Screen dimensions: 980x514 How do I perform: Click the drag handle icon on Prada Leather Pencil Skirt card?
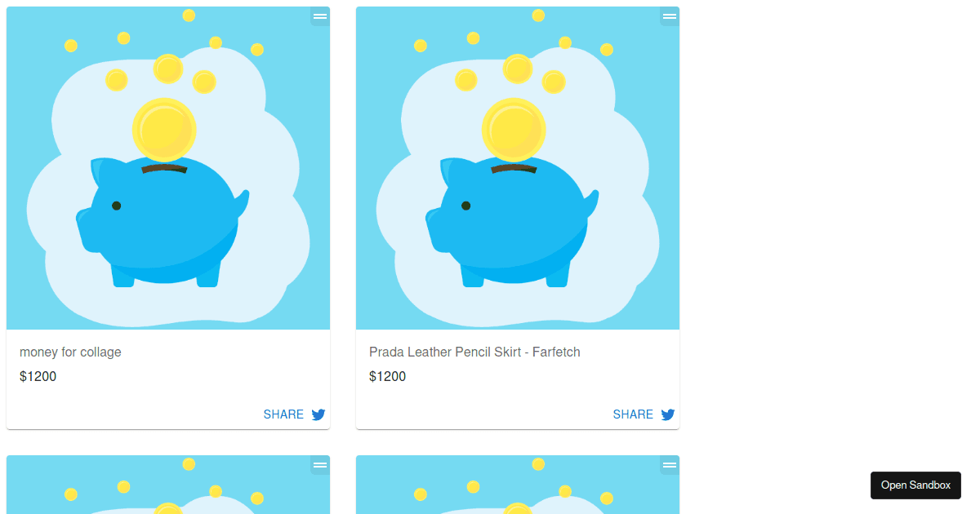click(x=670, y=16)
